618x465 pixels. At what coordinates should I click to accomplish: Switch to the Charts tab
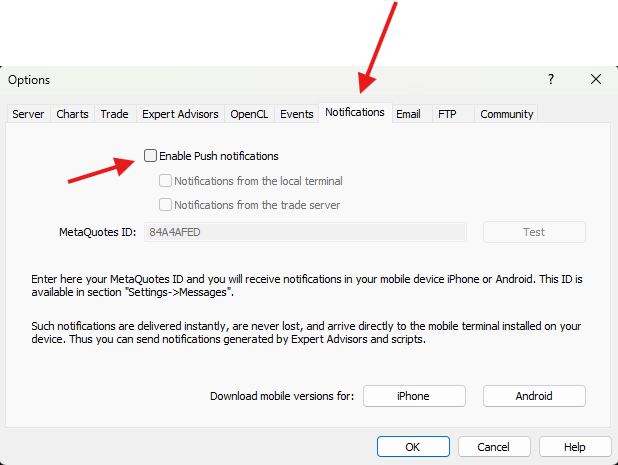[73, 114]
